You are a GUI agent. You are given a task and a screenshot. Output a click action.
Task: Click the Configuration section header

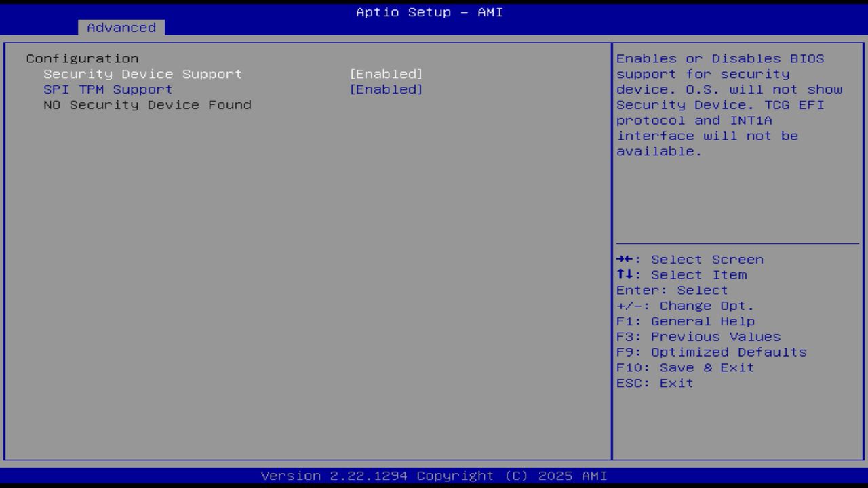81,58
